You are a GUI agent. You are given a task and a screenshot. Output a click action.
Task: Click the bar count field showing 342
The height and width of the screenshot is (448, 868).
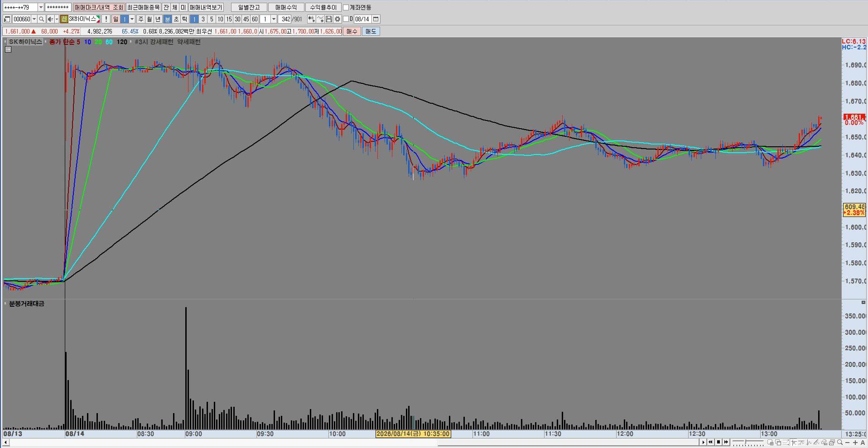pos(285,19)
